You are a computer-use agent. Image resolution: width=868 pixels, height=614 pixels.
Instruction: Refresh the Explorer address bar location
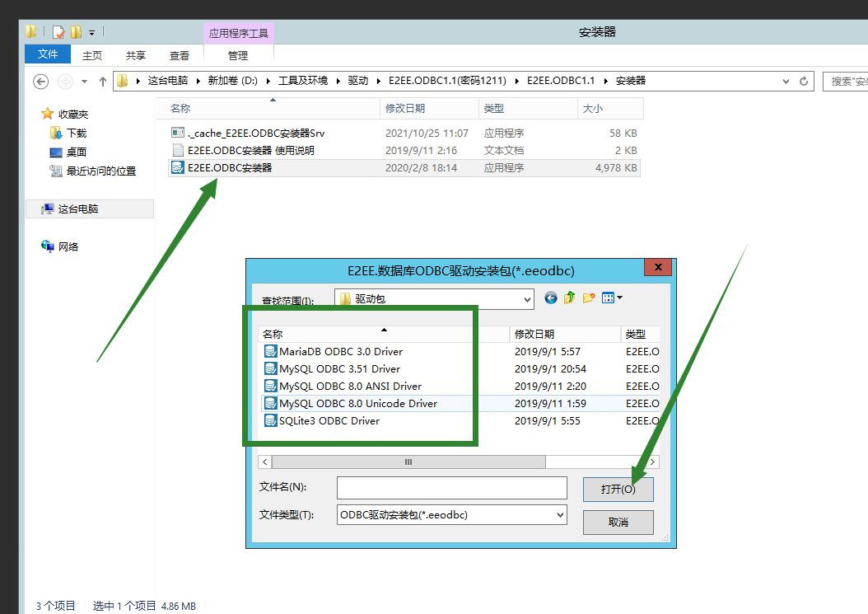tap(805, 82)
